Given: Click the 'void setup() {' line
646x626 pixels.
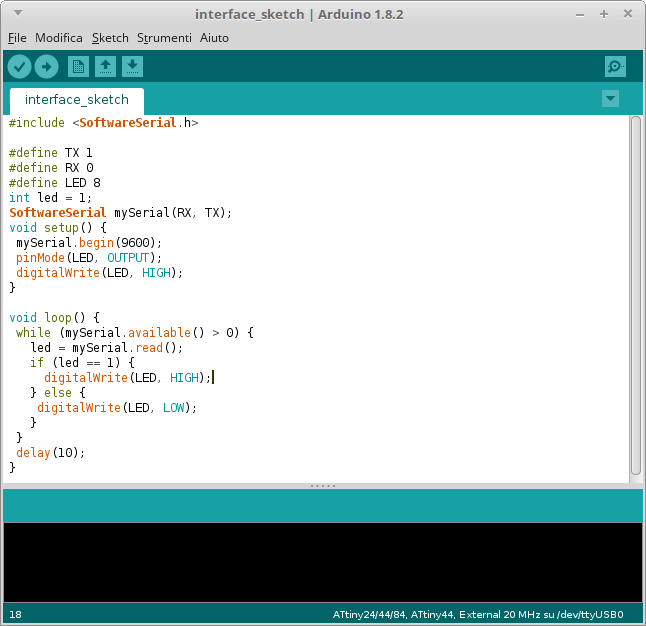Looking at the screenshot, I should (58, 227).
